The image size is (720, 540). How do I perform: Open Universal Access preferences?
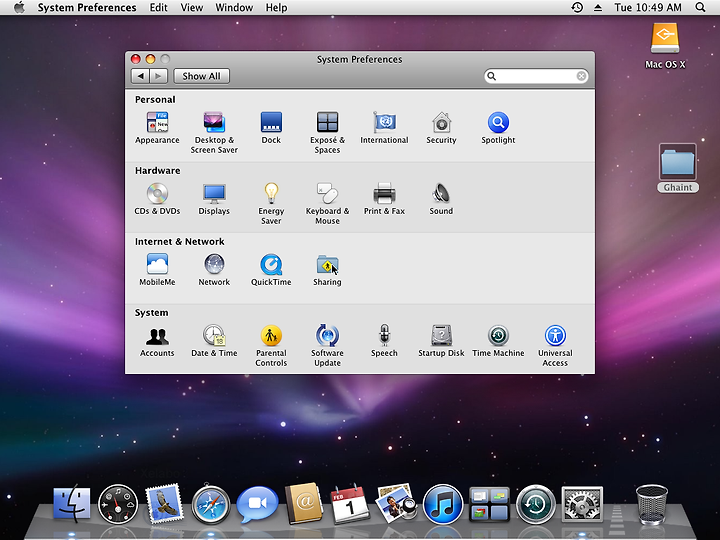(555, 345)
